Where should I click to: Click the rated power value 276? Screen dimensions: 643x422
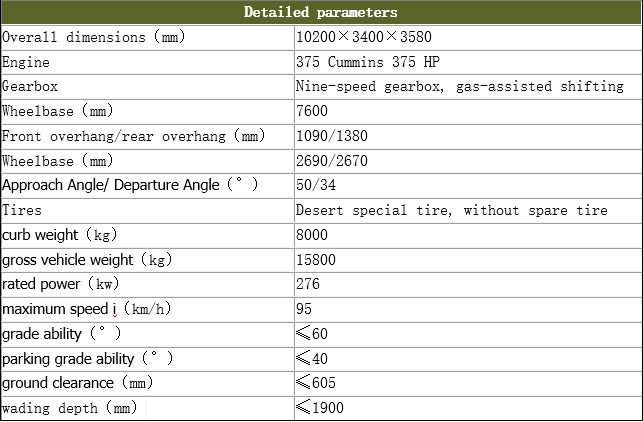pyautogui.click(x=308, y=284)
